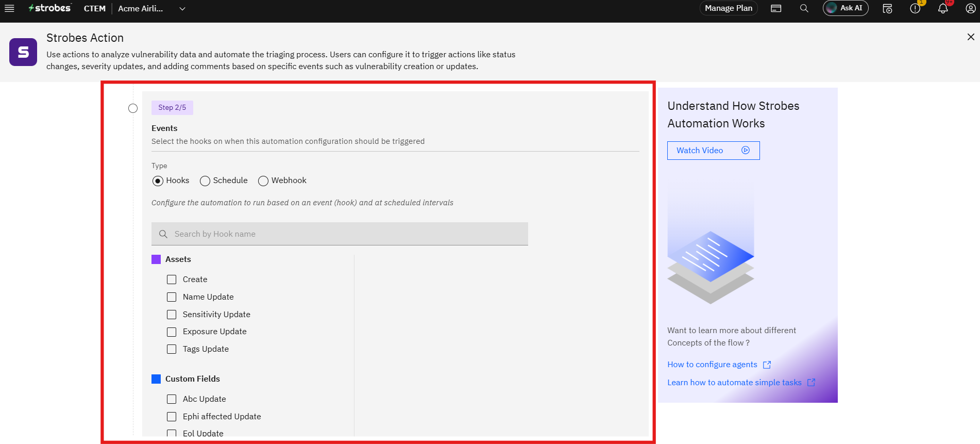Select the Hooks type radio button
Screen dimensions: 980x444
[158, 181]
